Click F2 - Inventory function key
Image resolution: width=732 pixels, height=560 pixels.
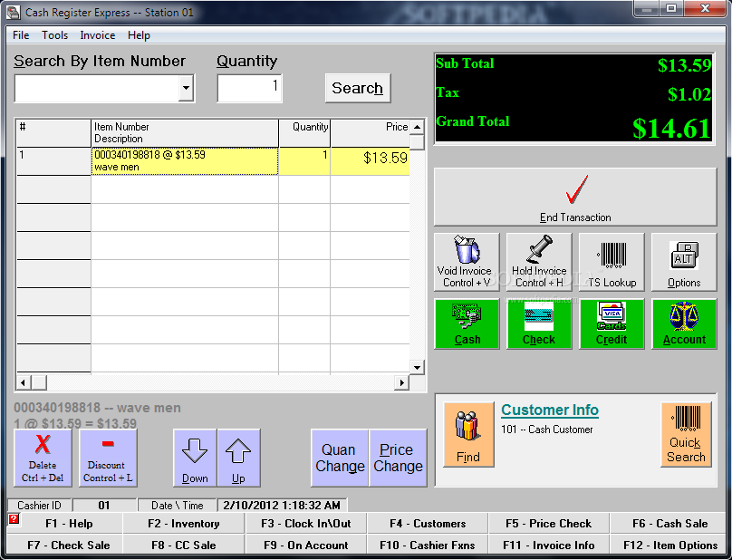(x=184, y=523)
